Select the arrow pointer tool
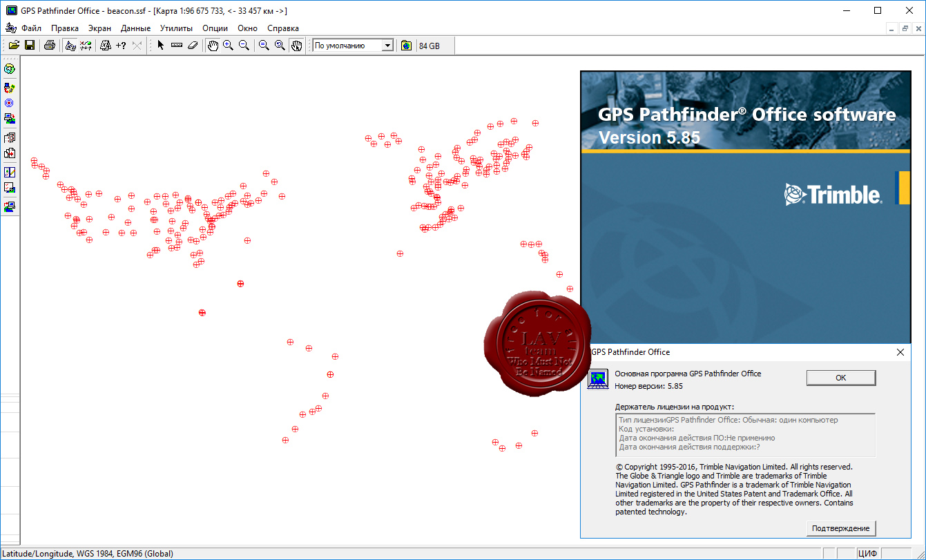Image resolution: width=926 pixels, height=560 pixels. pos(161,46)
